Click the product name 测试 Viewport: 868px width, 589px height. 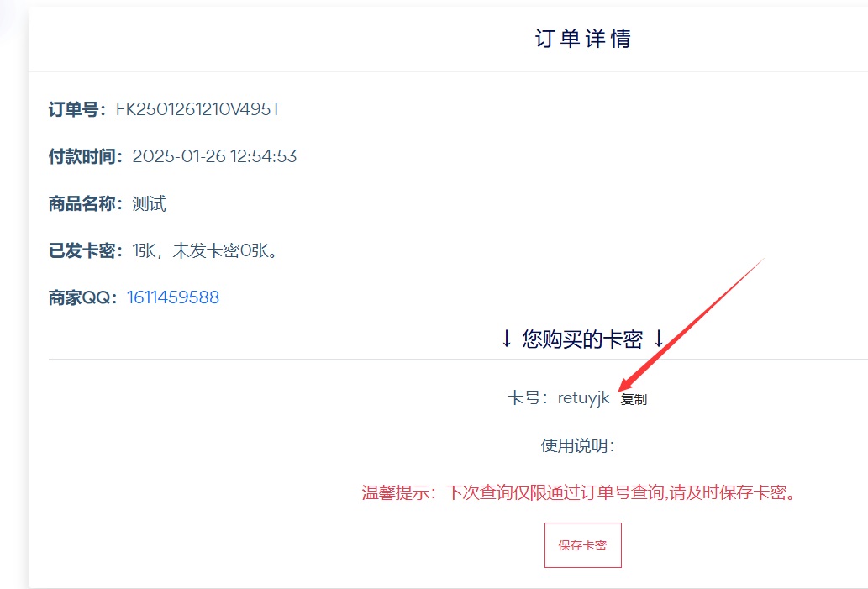[149, 203]
